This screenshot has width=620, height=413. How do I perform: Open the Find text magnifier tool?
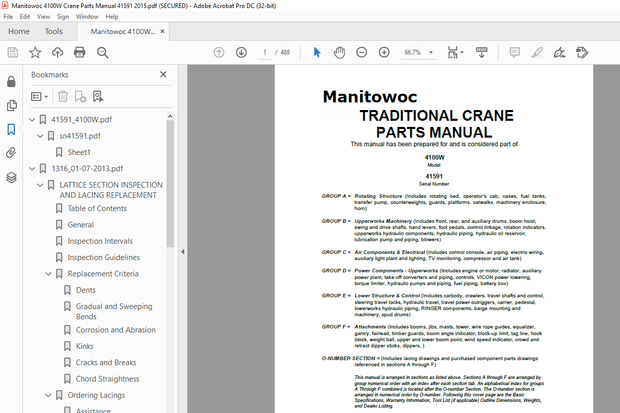102,52
